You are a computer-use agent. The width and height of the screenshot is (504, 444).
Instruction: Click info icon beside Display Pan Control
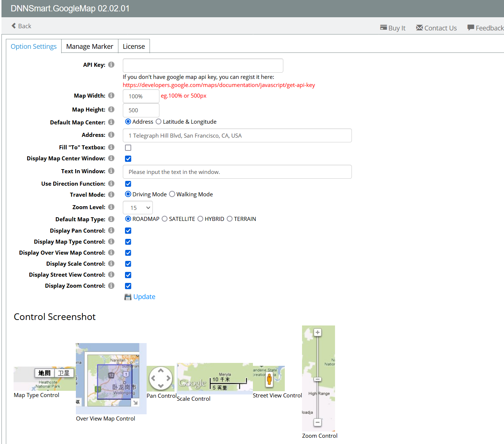111,230
